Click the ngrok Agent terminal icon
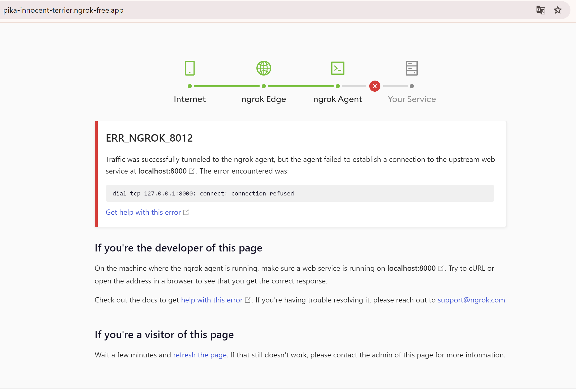The height and width of the screenshot is (392, 576). (x=338, y=68)
